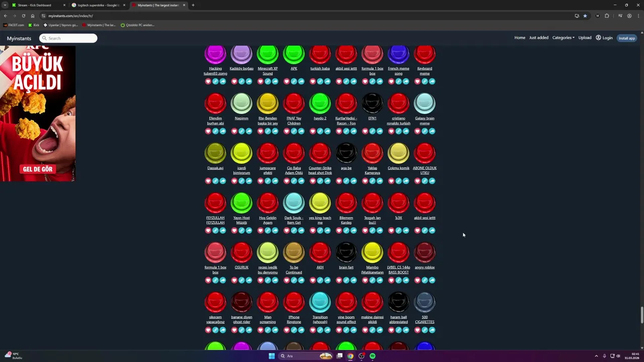Play the yellow Mambo sound button

tap(372, 252)
